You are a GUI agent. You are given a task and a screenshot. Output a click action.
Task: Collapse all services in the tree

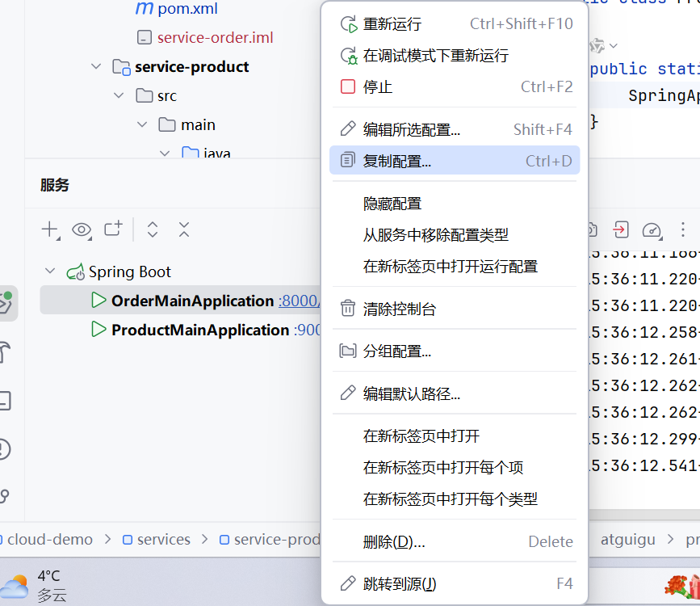[184, 229]
